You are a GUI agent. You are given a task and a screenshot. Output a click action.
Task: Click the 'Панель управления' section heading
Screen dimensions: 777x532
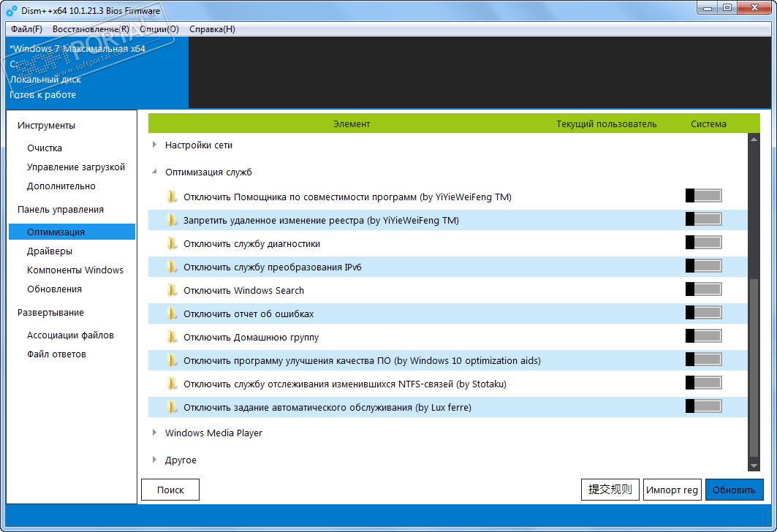pyautogui.click(x=61, y=210)
